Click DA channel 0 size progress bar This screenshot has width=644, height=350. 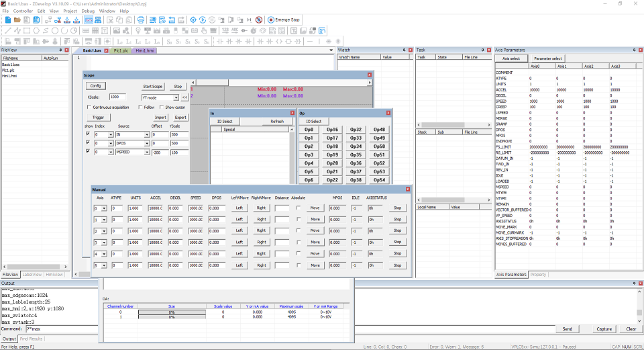click(x=172, y=312)
